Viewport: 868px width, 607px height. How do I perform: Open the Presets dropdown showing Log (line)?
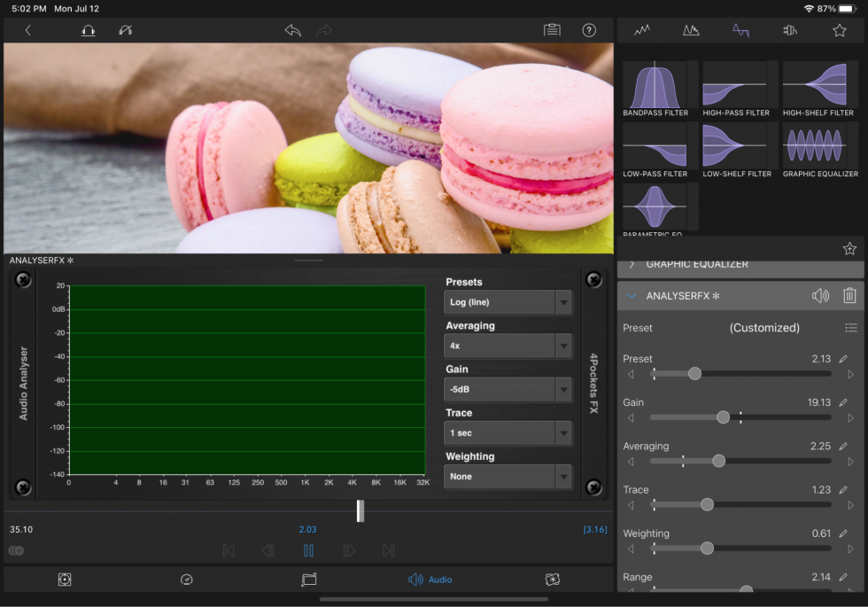tap(508, 301)
